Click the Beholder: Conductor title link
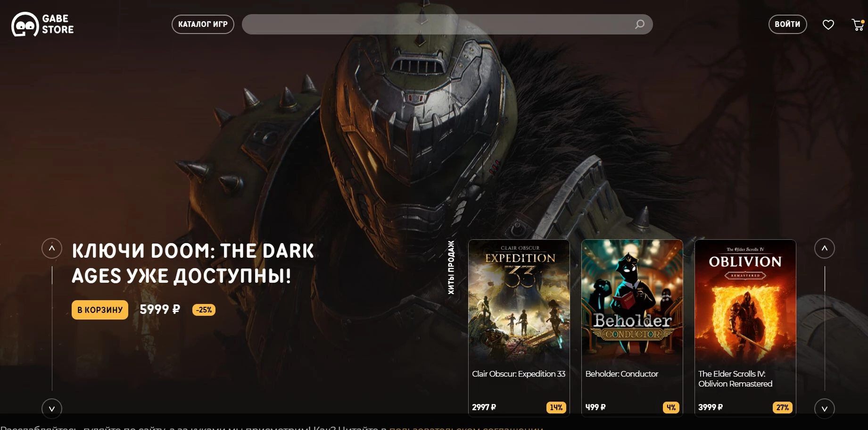The image size is (868, 430). click(621, 374)
